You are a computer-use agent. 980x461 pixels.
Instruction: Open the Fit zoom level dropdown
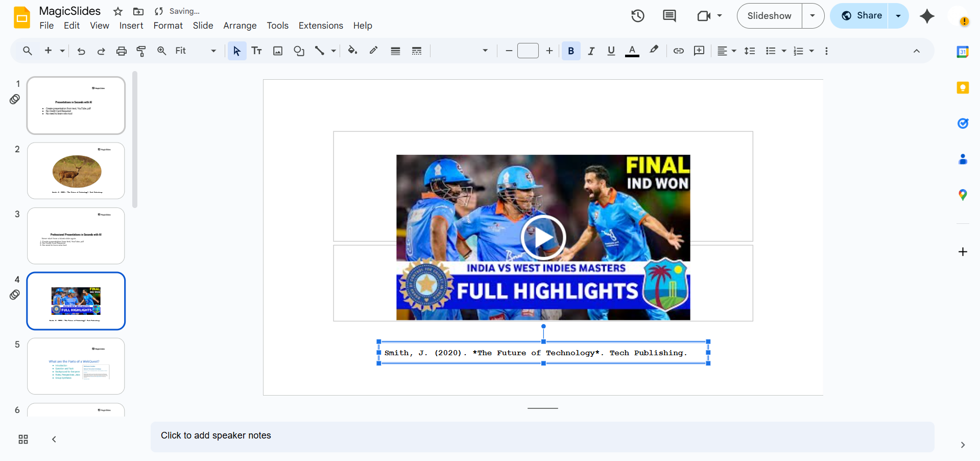coord(196,51)
